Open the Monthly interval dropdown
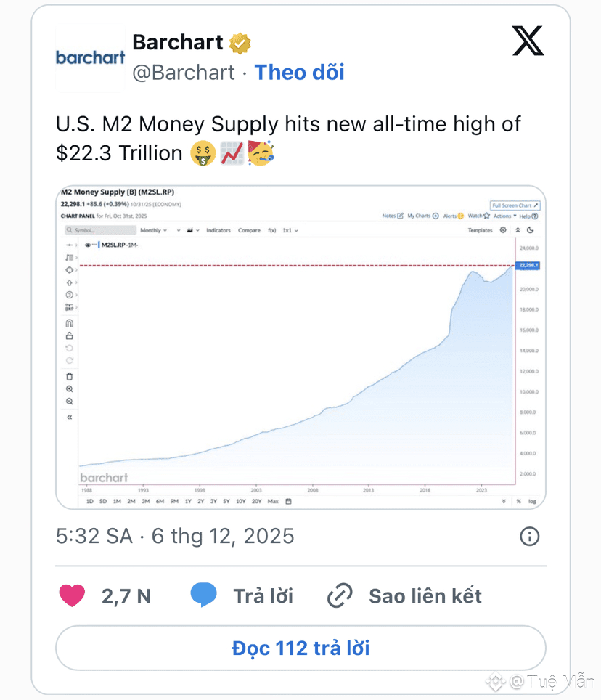The height and width of the screenshot is (700, 601). coord(153,230)
